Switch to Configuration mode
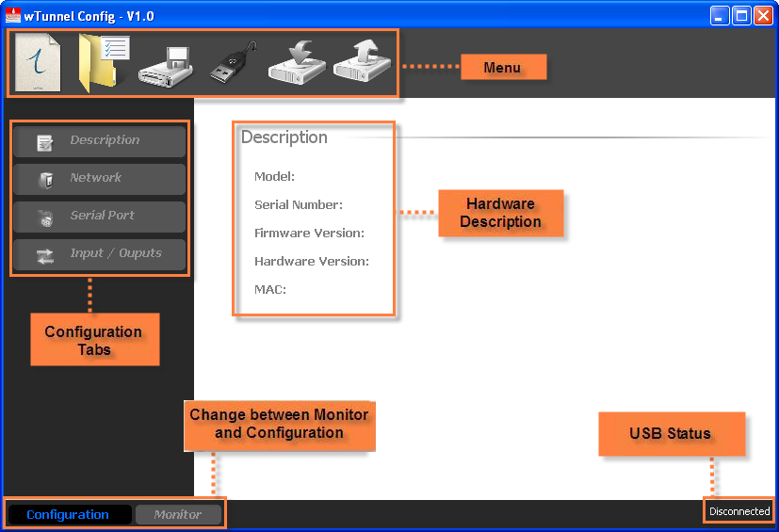This screenshot has height=532, width=779. click(68, 514)
